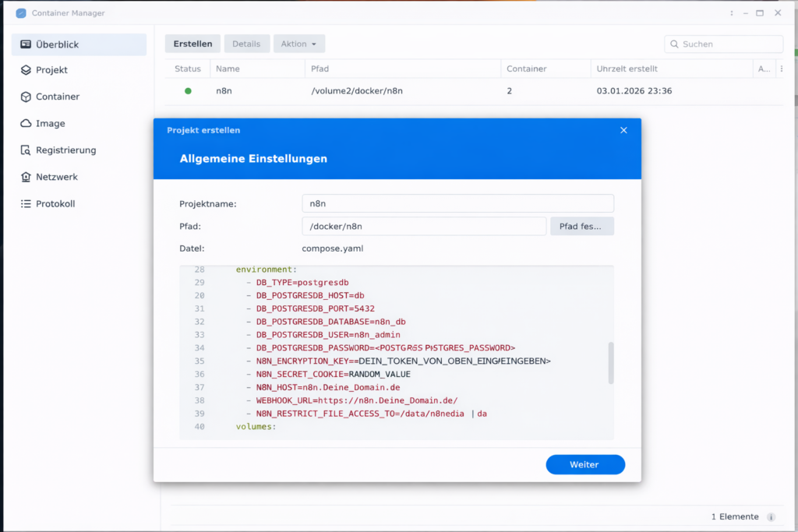This screenshot has height=532, width=798.
Task: Open the window options dots menu
Action: (x=731, y=13)
